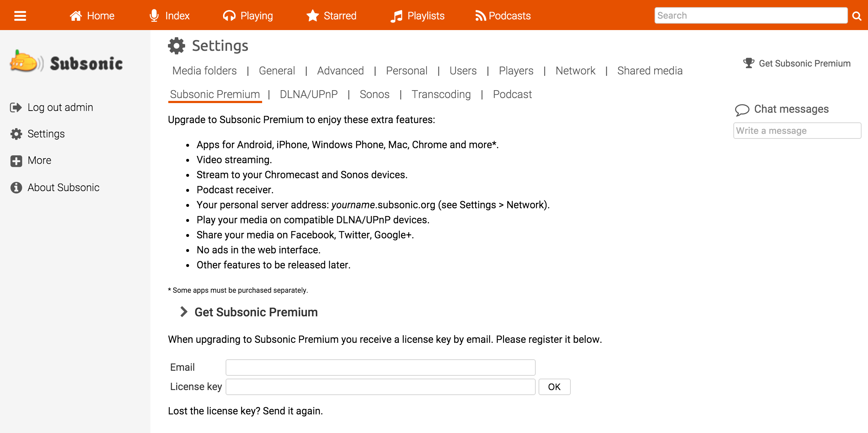The width and height of the screenshot is (868, 433).
Task: Click the Chat messages write field
Action: pyautogui.click(x=796, y=131)
